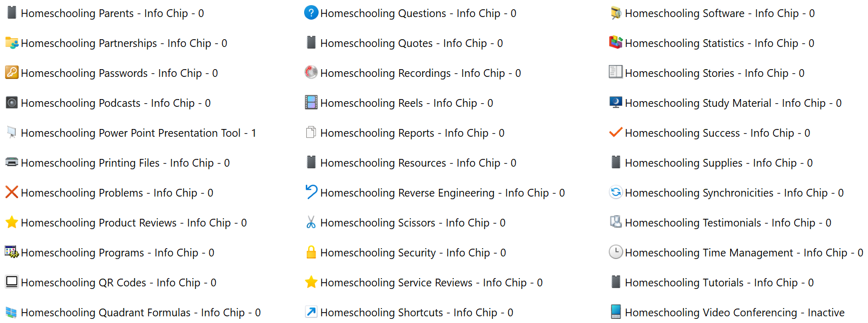Click the film strip icon for Homeschooling Reels
The height and width of the screenshot is (323, 868).
tap(311, 103)
